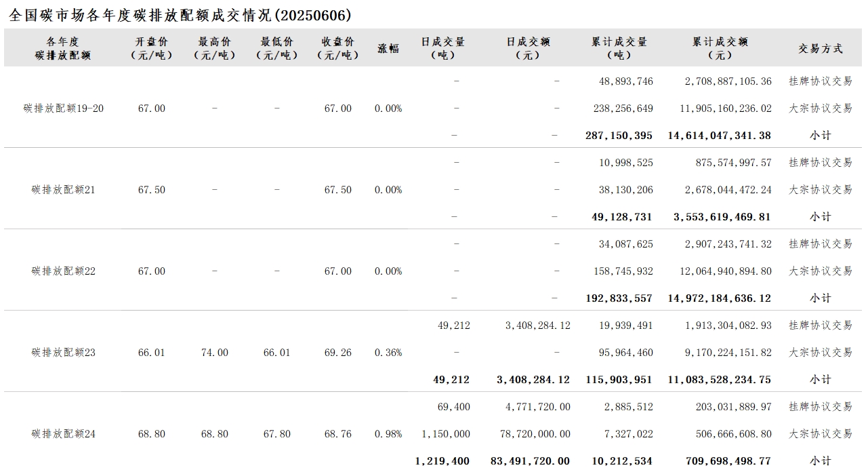Click the 74.00 highest price cell

[215, 353]
